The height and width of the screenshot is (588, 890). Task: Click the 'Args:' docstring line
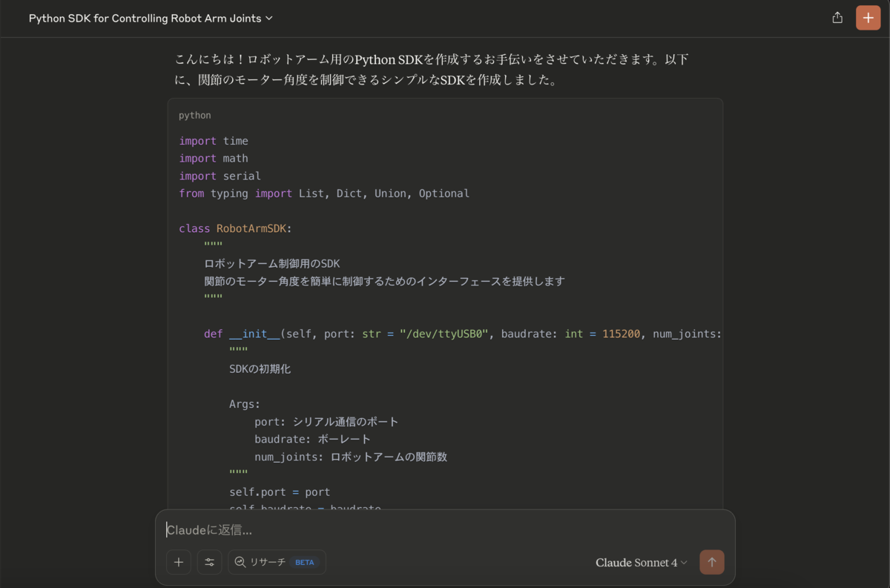click(x=245, y=404)
